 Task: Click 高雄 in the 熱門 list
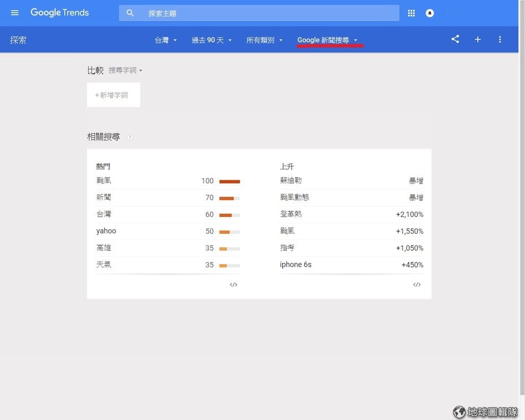(103, 248)
